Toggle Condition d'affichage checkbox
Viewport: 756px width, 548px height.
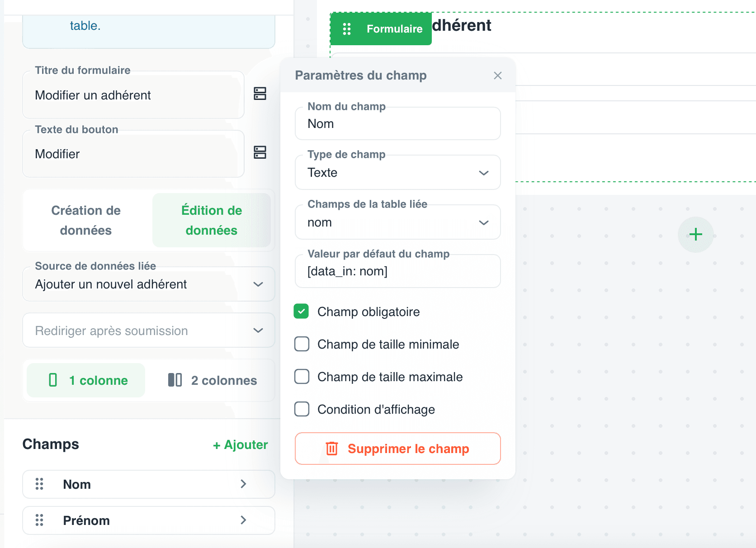302,409
